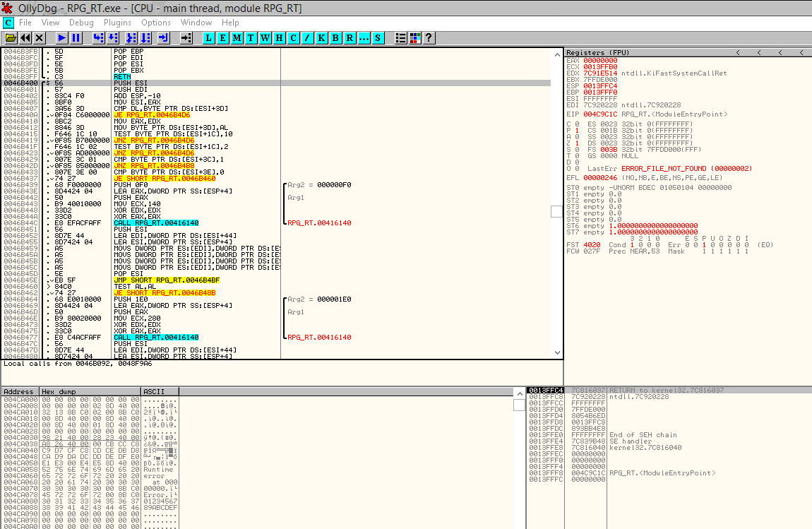Click Execute till return icon

(x=164, y=38)
